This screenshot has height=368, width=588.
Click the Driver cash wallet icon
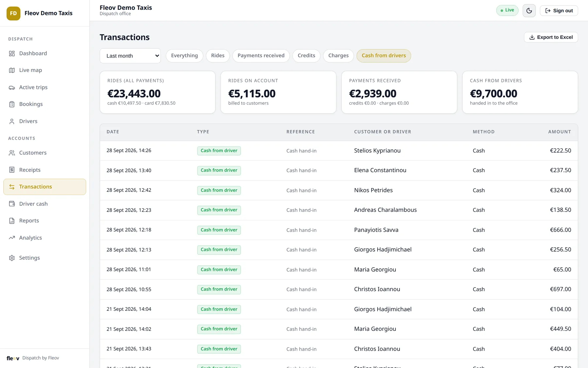[x=12, y=204]
